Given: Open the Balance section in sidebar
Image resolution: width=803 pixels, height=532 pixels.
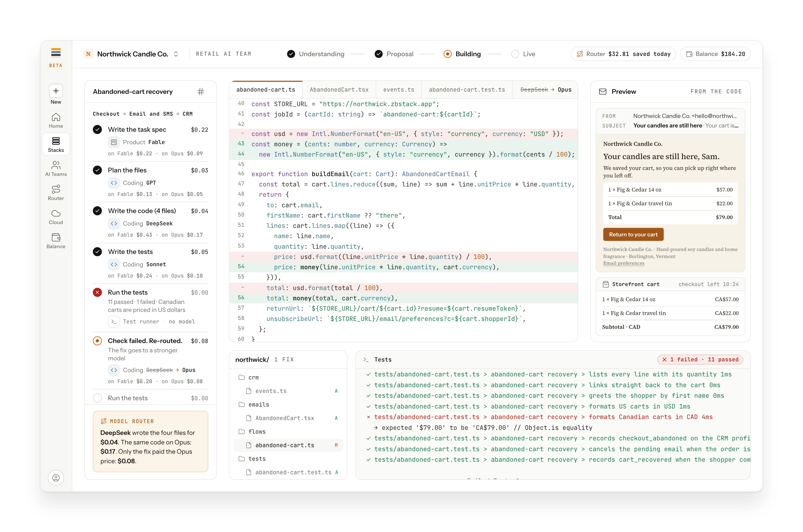Looking at the screenshot, I should (56, 241).
